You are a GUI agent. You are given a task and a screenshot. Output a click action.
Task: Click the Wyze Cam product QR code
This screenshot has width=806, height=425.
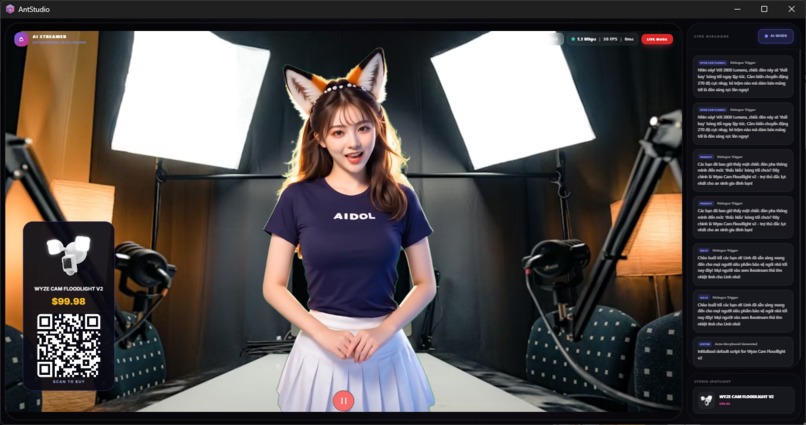coord(68,345)
